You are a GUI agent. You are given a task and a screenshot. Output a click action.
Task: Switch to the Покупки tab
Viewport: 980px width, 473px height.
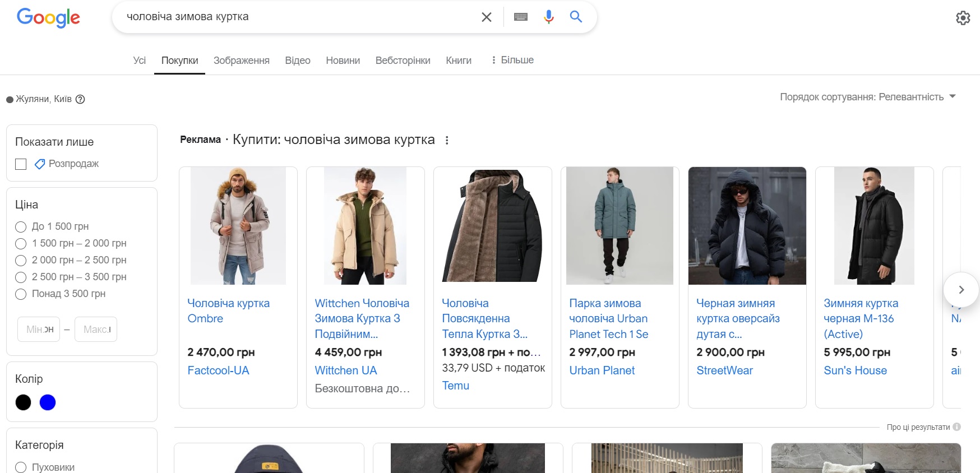pyautogui.click(x=179, y=61)
